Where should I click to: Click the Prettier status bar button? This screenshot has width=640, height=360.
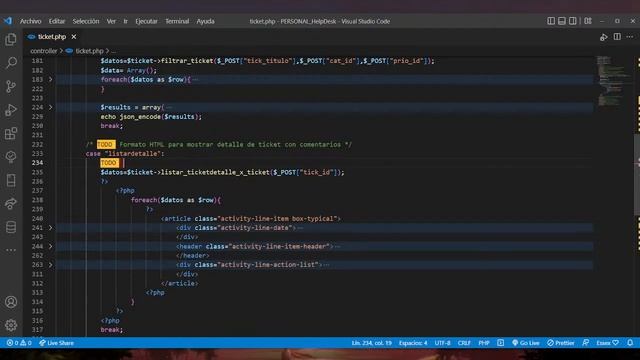pos(561,343)
